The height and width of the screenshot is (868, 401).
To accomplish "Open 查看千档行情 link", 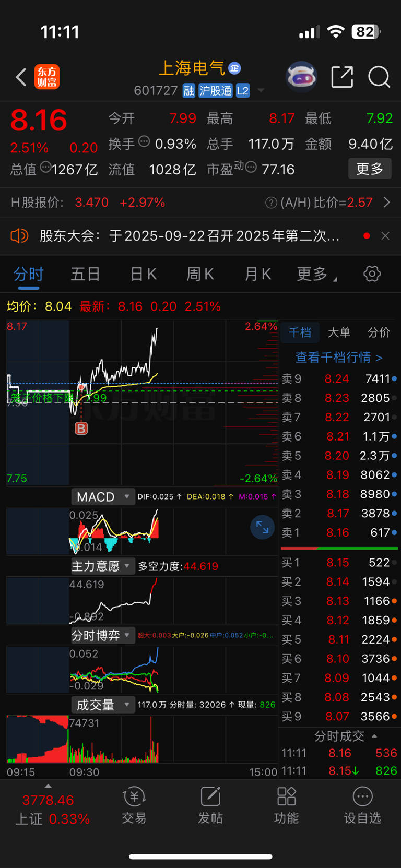I will pyautogui.click(x=339, y=358).
